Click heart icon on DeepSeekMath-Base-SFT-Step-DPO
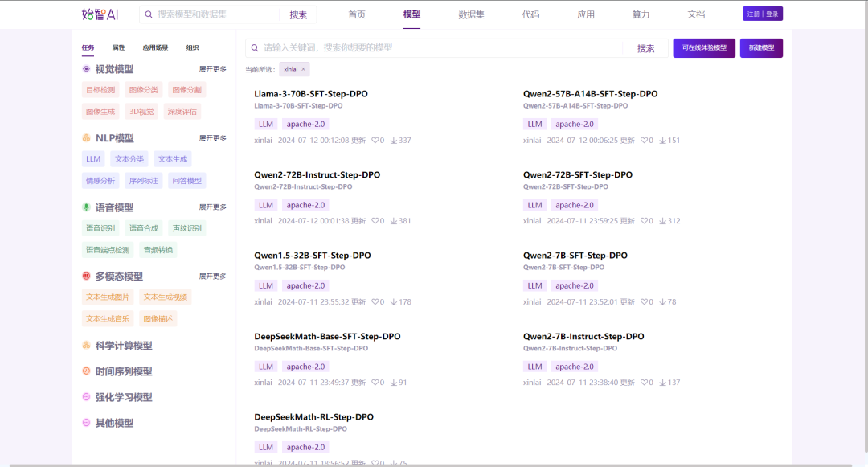The height and width of the screenshot is (467, 868). coord(375,383)
